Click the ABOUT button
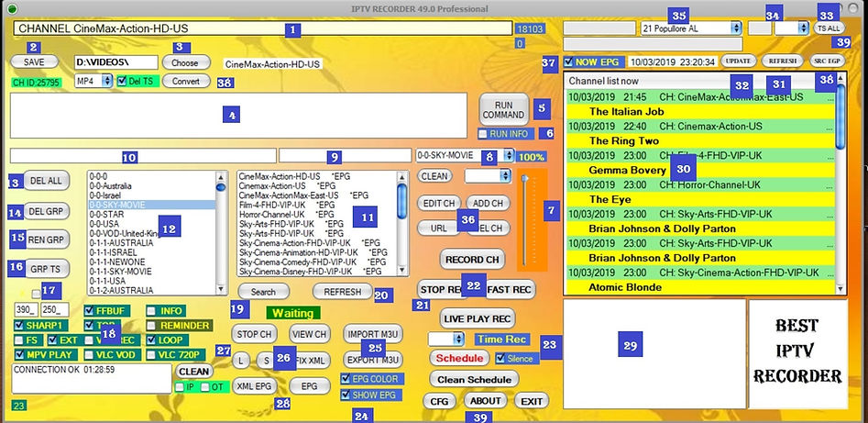This screenshot has height=423, width=868. coord(486,401)
